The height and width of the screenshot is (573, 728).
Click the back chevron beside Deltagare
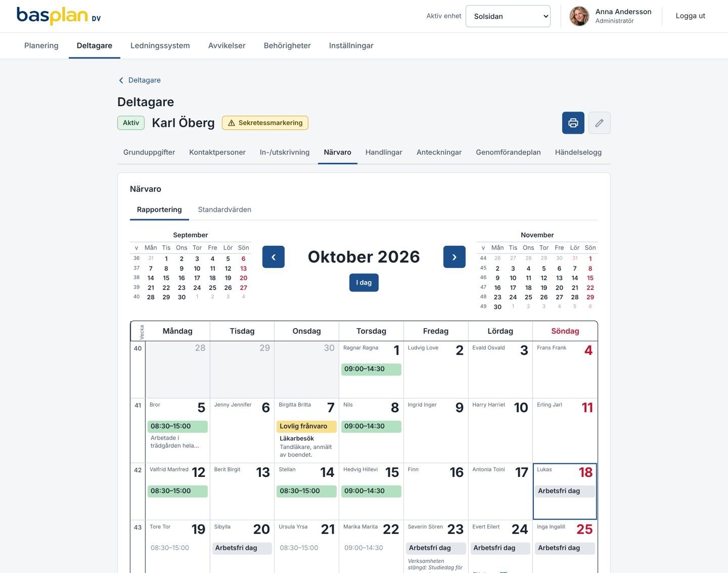[121, 80]
